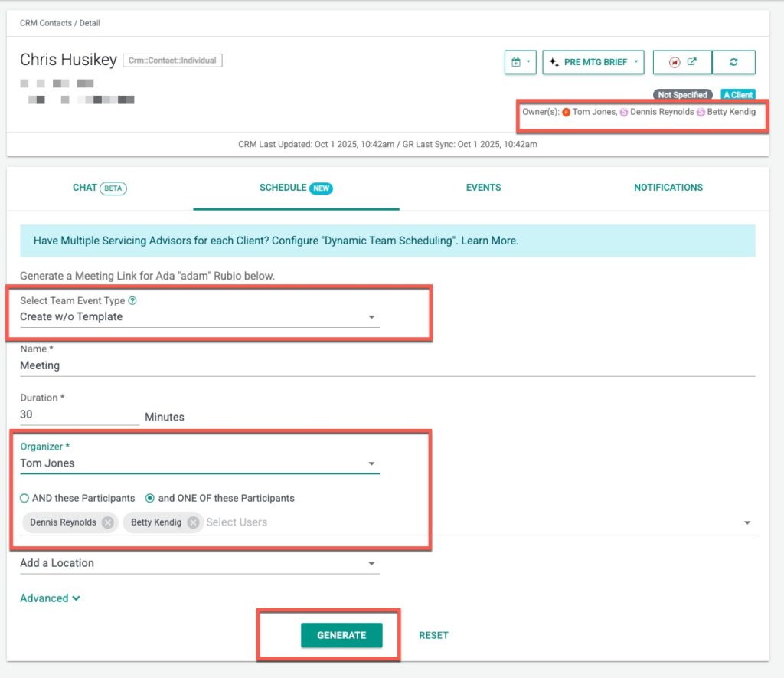Remove Dennis Reynolds chip with its X icon

tap(108, 522)
